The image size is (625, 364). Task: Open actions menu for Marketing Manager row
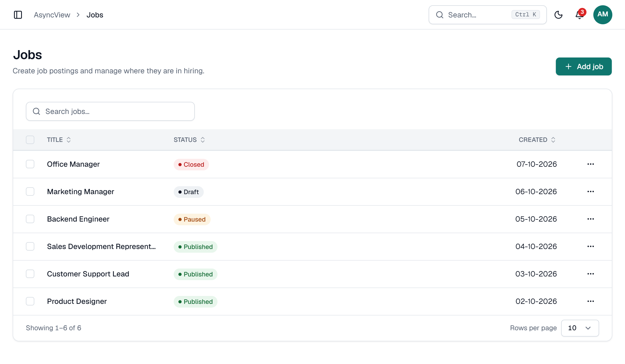(591, 191)
